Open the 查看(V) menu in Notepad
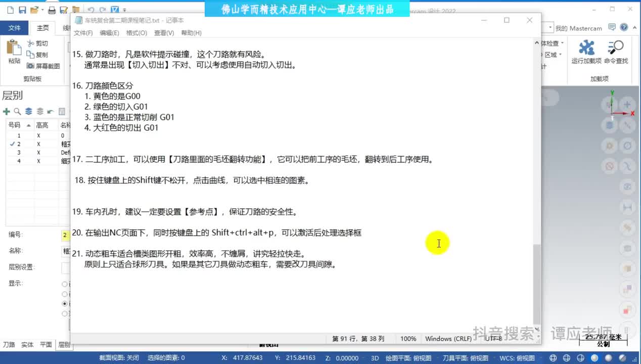The width and height of the screenshot is (641, 364). pyautogui.click(x=164, y=33)
